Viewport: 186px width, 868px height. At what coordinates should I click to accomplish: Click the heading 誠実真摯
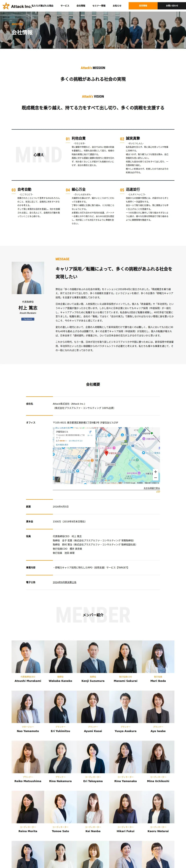pyautogui.click(x=133, y=138)
